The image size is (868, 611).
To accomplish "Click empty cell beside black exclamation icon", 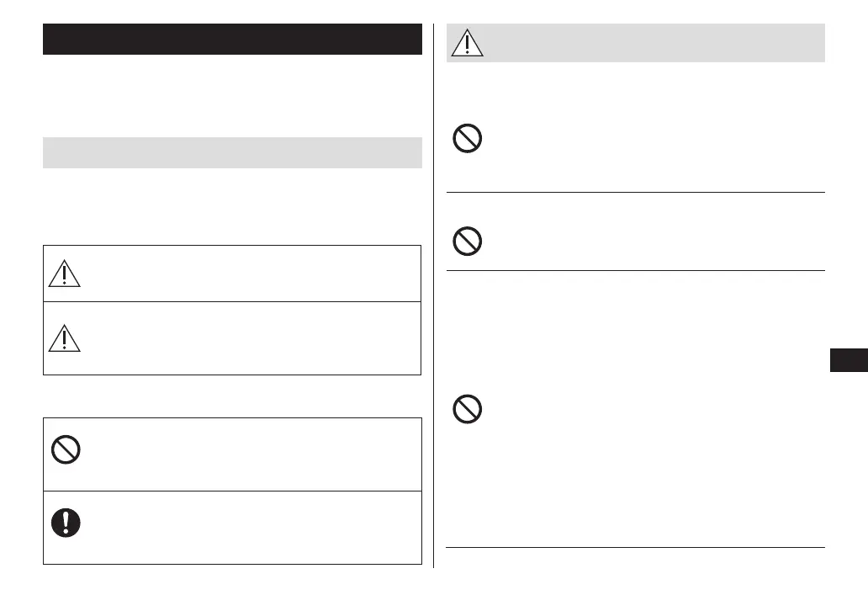I will pyautogui.click(x=252, y=527).
